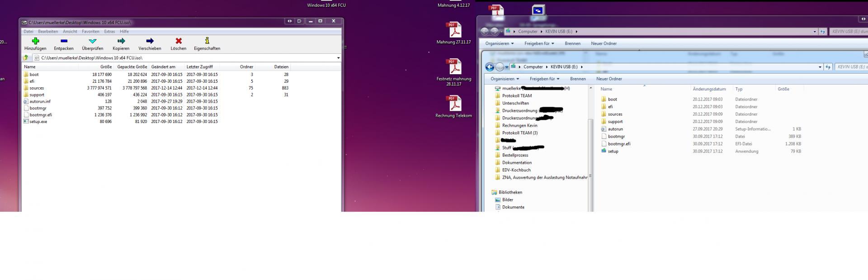Select Bibliotheken in navigation pane

coord(507,192)
